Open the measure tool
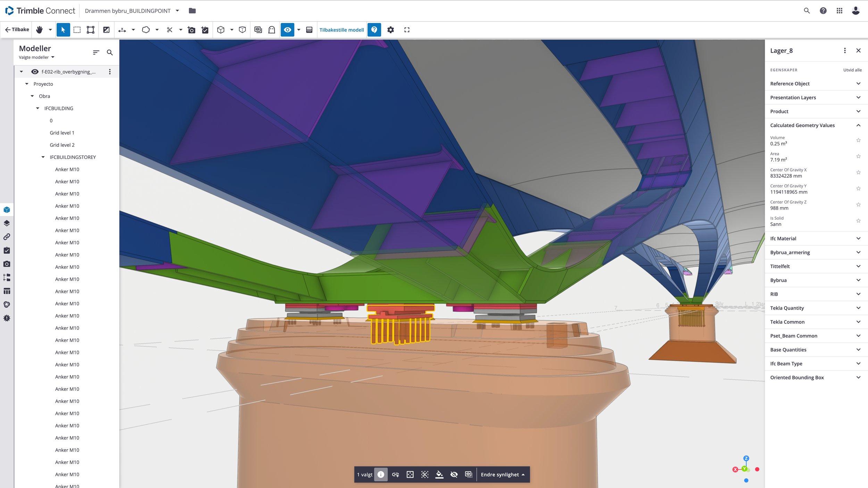 click(x=122, y=30)
